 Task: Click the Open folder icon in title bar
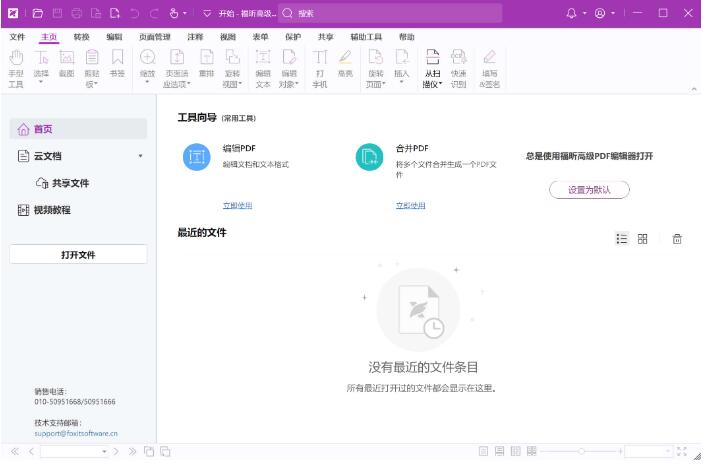pos(38,13)
